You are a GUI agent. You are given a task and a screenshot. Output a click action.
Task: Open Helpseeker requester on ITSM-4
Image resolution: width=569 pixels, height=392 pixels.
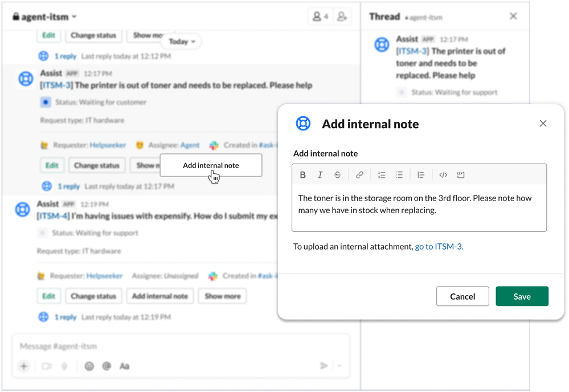click(104, 276)
